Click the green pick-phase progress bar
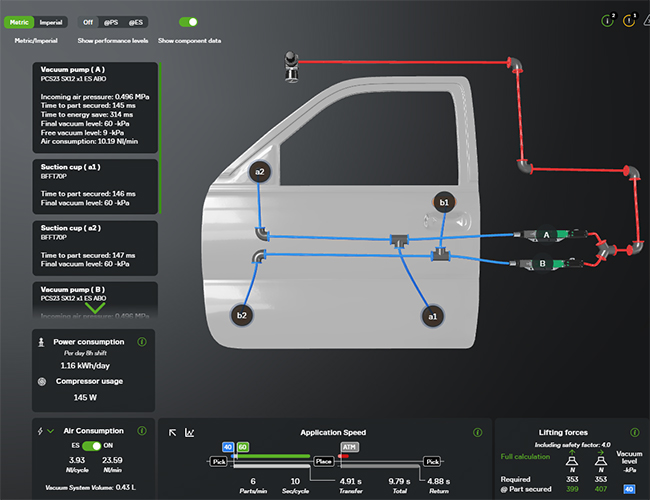The width and height of the screenshot is (650, 500). tap(273, 456)
